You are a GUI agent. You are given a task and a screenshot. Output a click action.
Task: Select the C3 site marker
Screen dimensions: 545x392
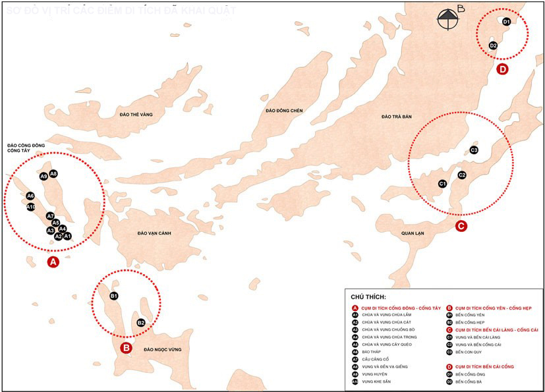click(474, 150)
